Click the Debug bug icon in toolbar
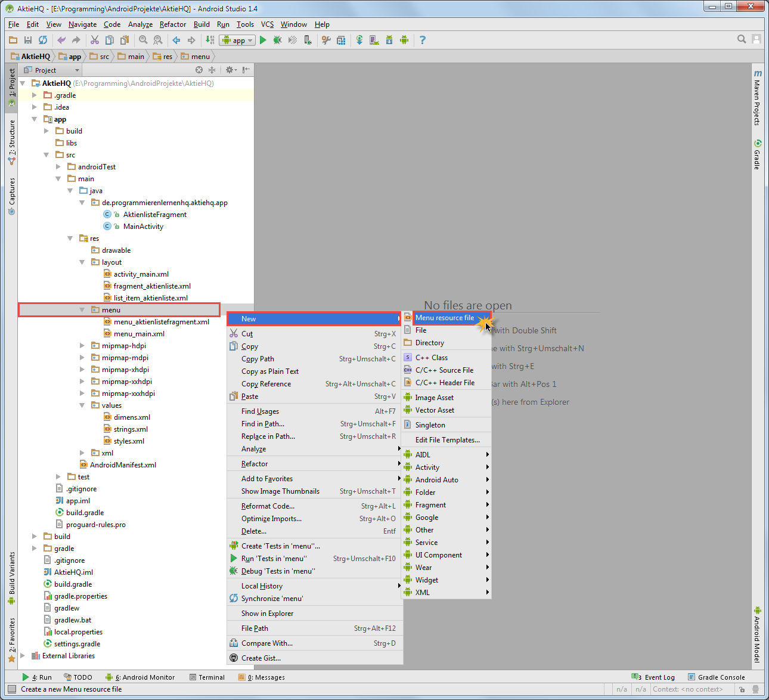 278,40
